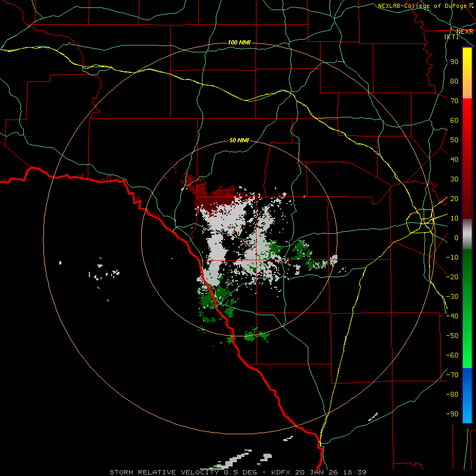Click the positive "40" scale value
Screen dimensions: 476x476
(x=454, y=160)
